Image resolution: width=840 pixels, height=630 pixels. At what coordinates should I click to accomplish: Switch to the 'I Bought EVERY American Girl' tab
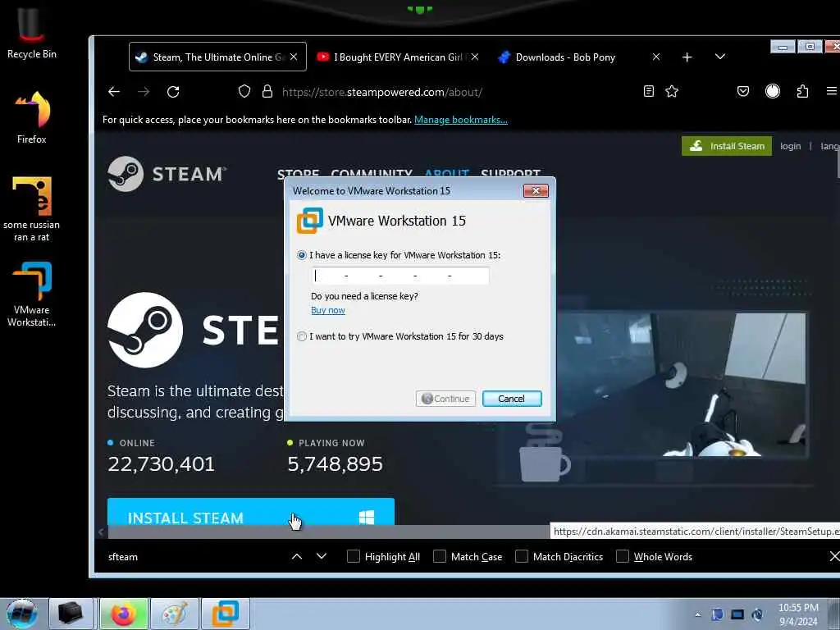tap(398, 57)
